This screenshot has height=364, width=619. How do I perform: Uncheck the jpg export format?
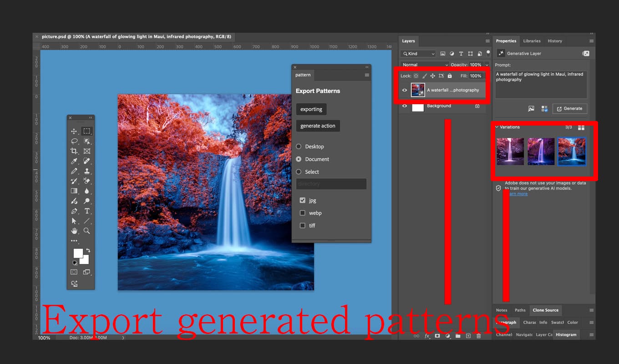click(303, 200)
